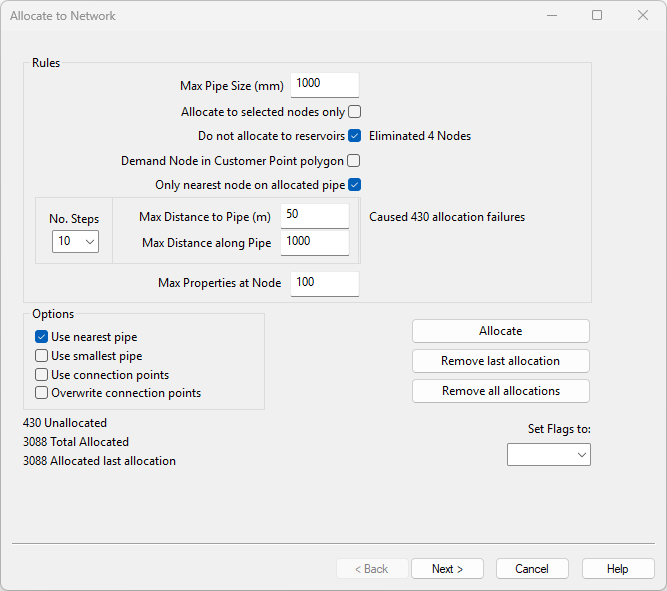
Task: Check 'Overwrite connection points' option
Action: coord(42,393)
